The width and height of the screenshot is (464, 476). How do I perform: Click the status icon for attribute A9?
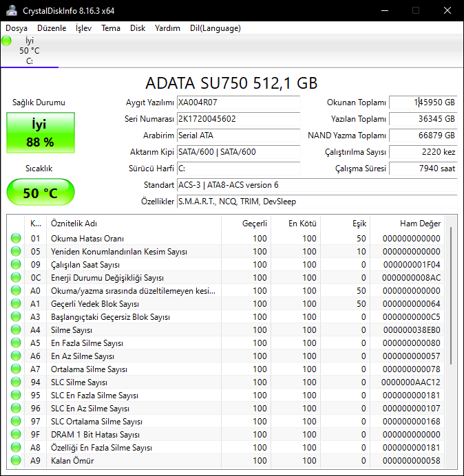tap(16, 460)
